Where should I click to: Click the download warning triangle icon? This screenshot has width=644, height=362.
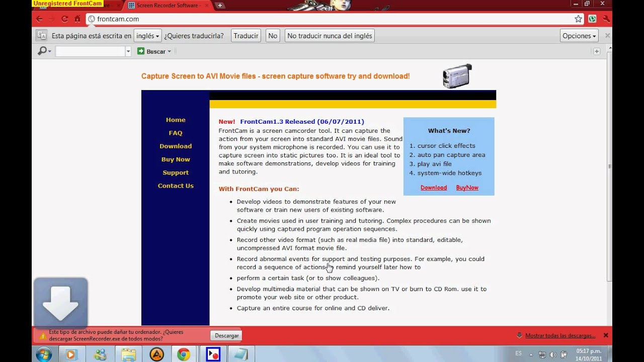pyautogui.click(x=43, y=336)
